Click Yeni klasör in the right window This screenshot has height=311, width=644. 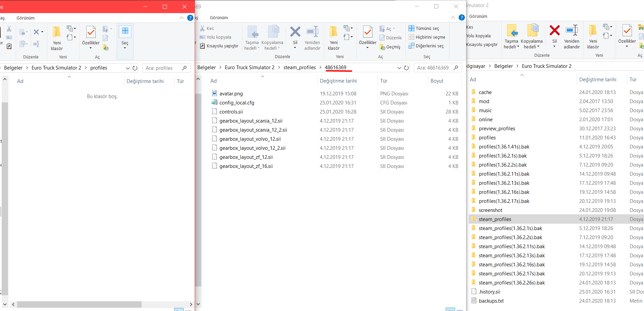pos(593,37)
